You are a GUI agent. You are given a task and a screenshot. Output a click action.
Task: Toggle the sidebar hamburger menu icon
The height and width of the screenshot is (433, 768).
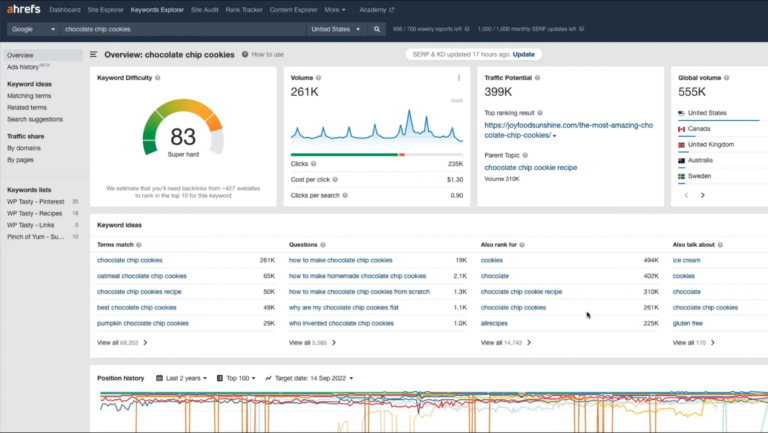pos(94,54)
